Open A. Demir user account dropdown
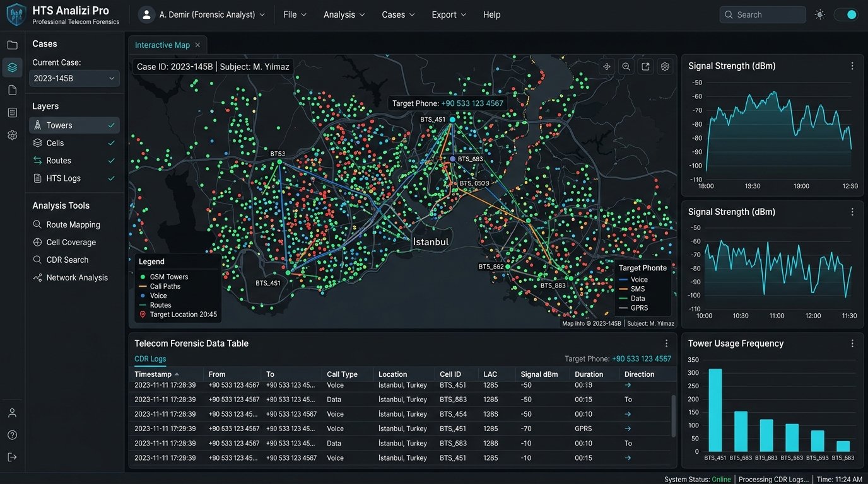The width and height of the screenshot is (868, 484). (x=202, y=14)
